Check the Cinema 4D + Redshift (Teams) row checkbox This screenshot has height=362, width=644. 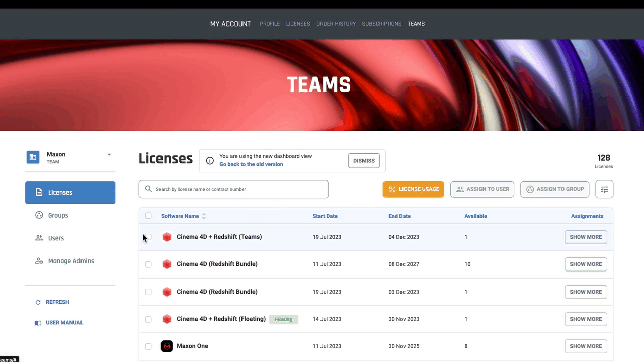click(148, 237)
